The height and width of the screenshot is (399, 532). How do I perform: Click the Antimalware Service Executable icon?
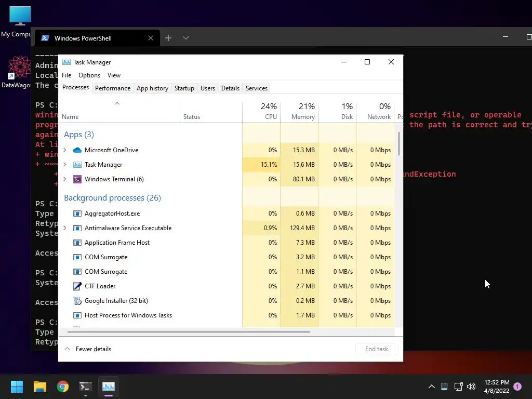(x=77, y=228)
